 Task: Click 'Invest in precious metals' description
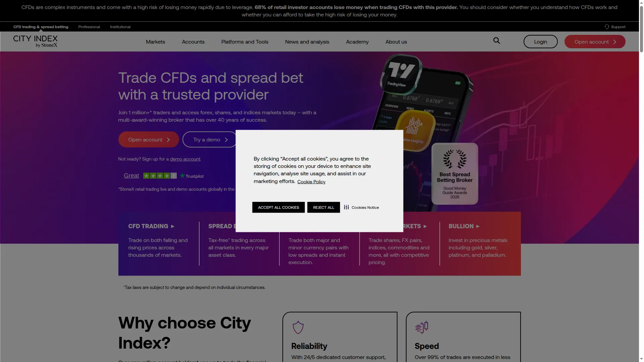pyautogui.click(x=478, y=247)
